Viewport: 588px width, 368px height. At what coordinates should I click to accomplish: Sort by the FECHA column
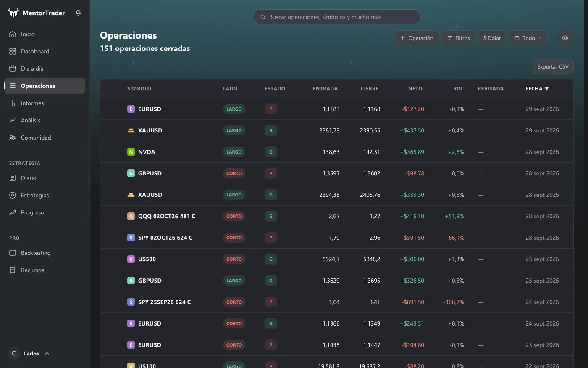click(537, 89)
